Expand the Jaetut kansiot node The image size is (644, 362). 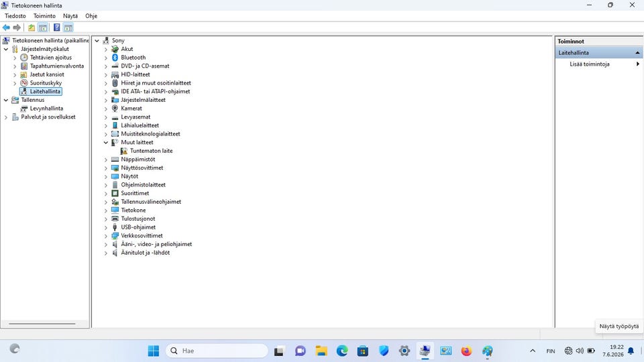15,74
